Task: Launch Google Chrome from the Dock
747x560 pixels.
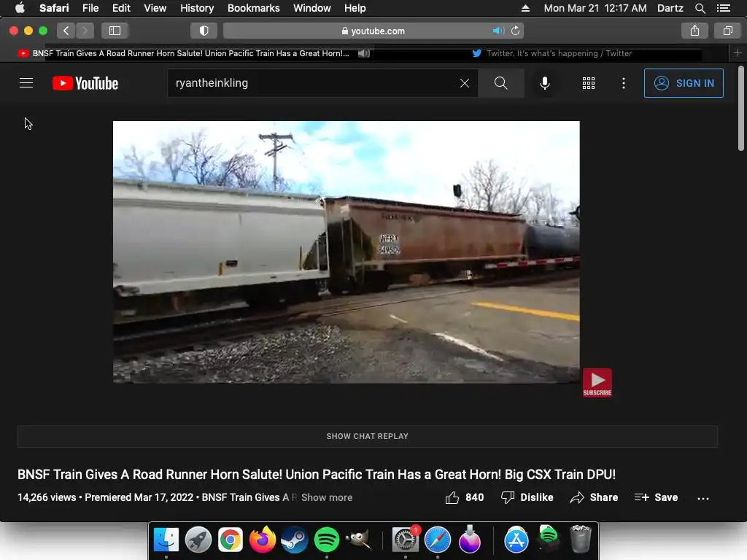Action: coord(231,540)
